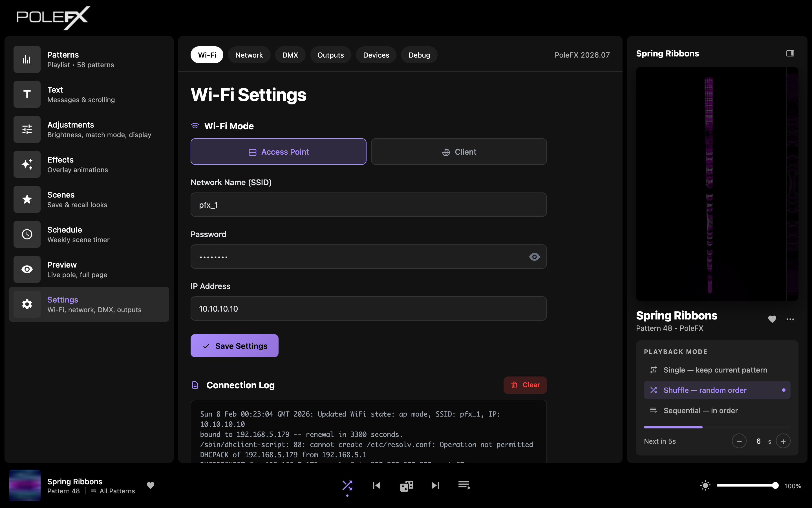Click the Pattern 48 • PoleFX subtitle
Viewport: 812px width, 508px height.
pos(669,328)
